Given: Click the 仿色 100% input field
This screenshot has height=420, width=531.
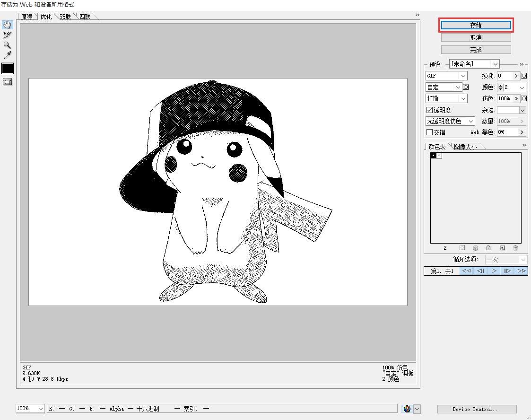Looking at the screenshot, I should (505, 98).
